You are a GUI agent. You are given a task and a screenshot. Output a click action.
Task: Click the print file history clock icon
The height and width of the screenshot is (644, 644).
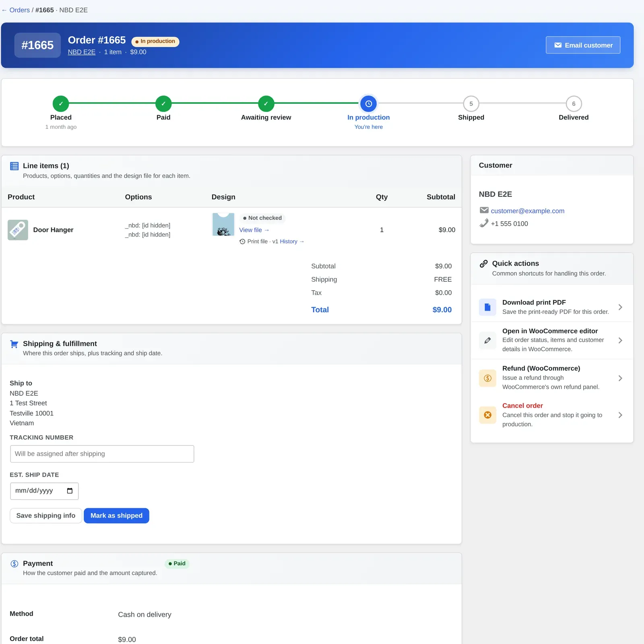tap(242, 242)
